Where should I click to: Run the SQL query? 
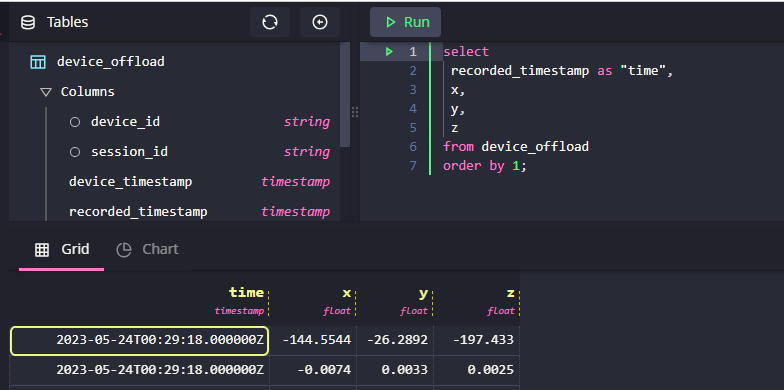pos(406,22)
